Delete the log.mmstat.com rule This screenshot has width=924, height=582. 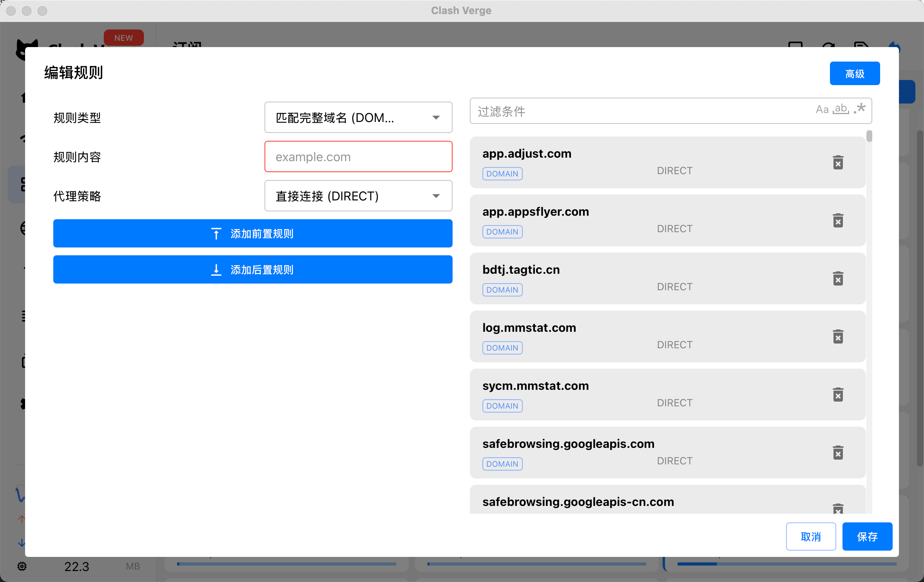coord(838,336)
